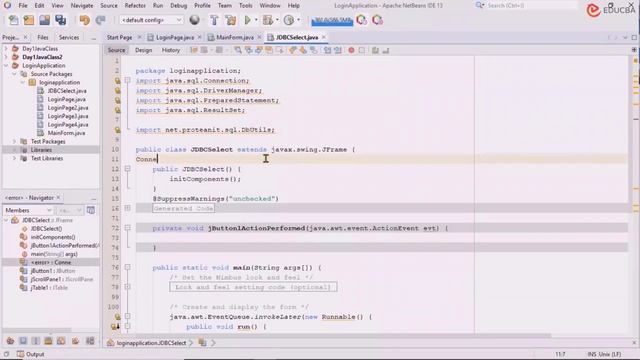Collapse the JDBCSelect class node in Navigator
This screenshot has width=640, height=360.
tap(6, 220)
